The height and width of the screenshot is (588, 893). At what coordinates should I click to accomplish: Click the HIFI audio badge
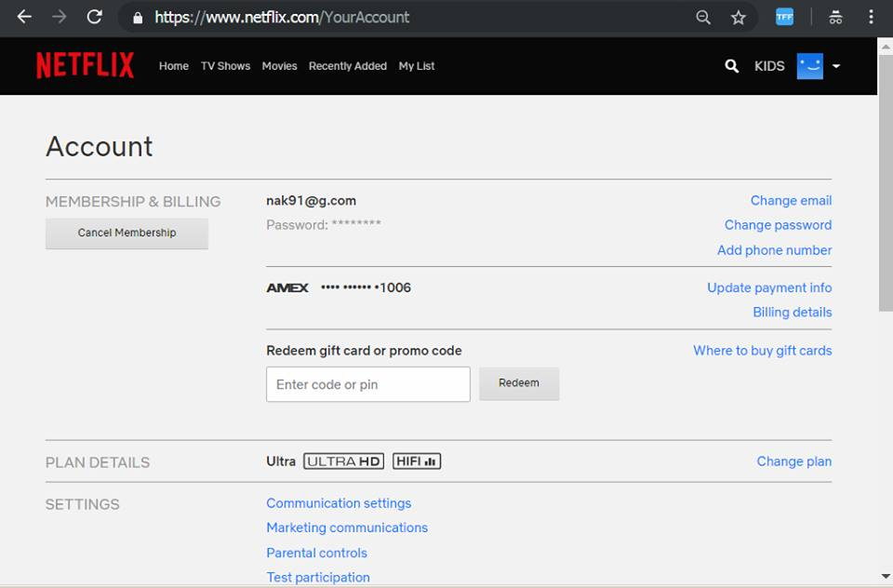[x=417, y=461]
